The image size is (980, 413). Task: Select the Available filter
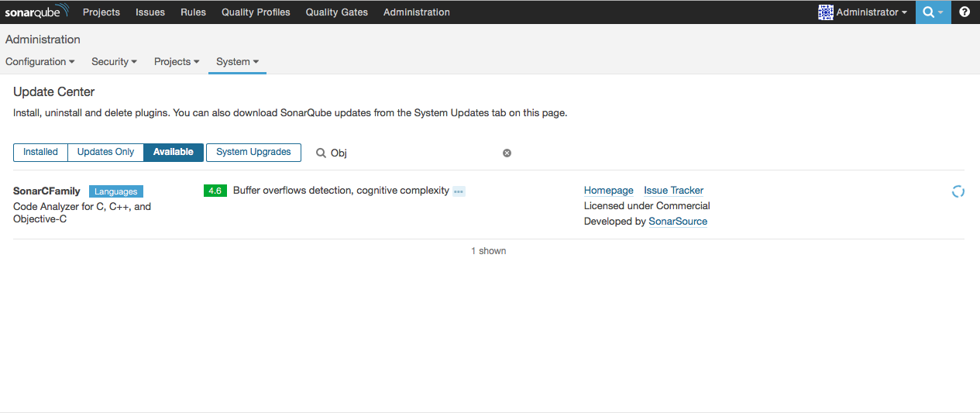click(x=174, y=152)
